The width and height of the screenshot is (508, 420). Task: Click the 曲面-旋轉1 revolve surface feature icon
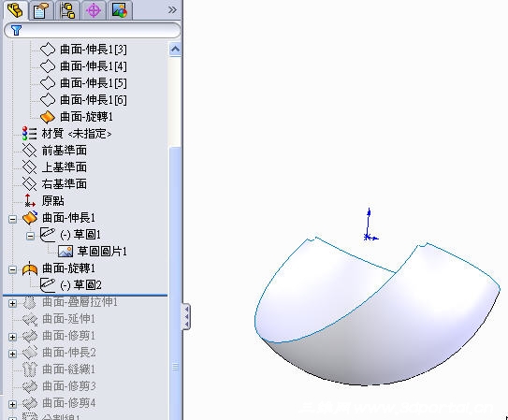pyautogui.click(x=30, y=268)
